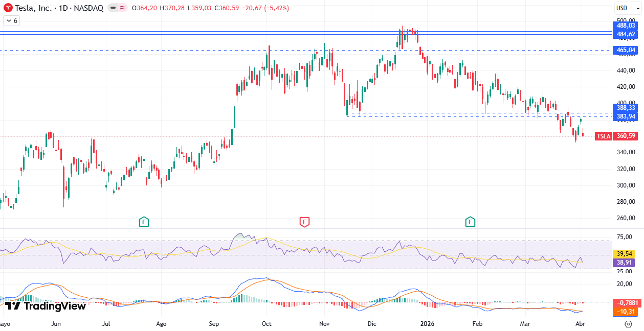Viewport: 644px width, 331px height.
Task: Click the 465,04 horizontal line label
Action: 625,50
